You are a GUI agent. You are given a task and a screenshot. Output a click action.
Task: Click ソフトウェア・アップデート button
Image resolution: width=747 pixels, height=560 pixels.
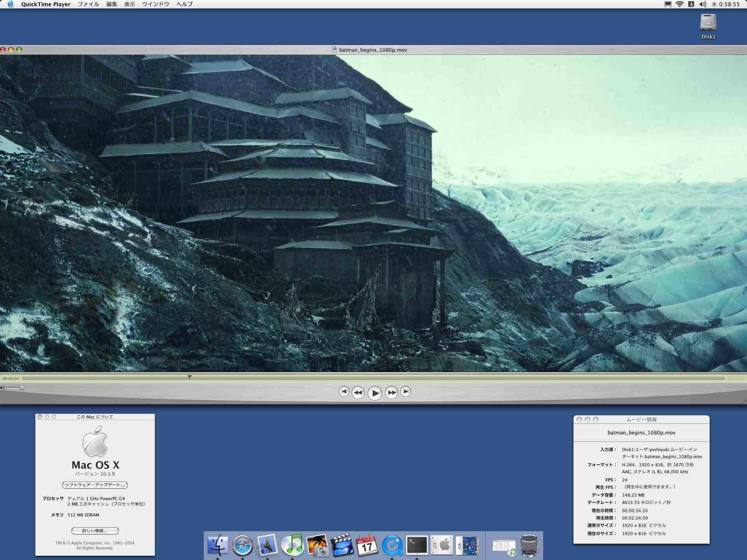point(95,485)
